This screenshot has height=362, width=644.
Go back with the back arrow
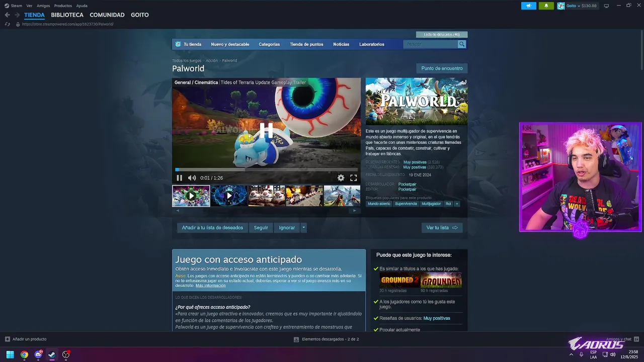pos(7,15)
